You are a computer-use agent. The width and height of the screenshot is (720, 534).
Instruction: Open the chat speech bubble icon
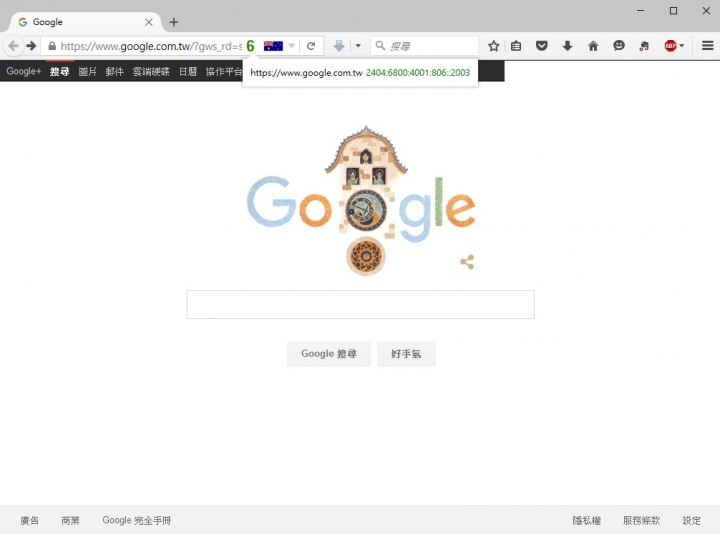click(619, 46)
